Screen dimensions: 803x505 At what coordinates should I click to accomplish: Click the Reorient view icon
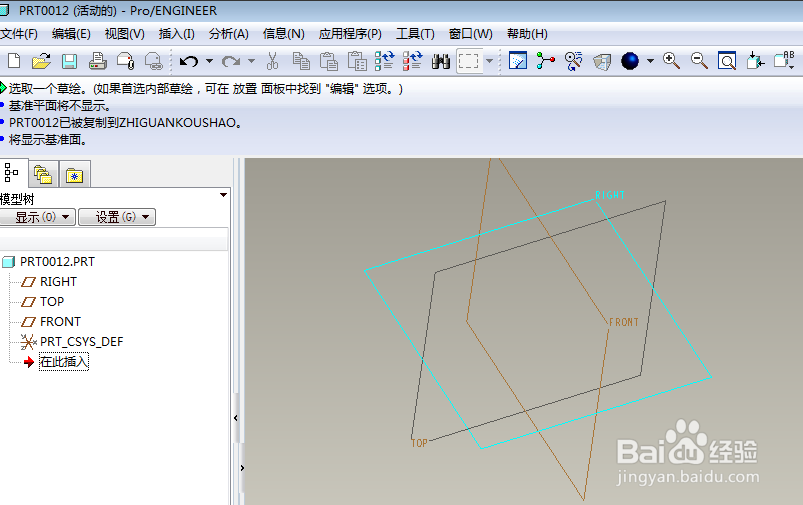tap(755, 61)
